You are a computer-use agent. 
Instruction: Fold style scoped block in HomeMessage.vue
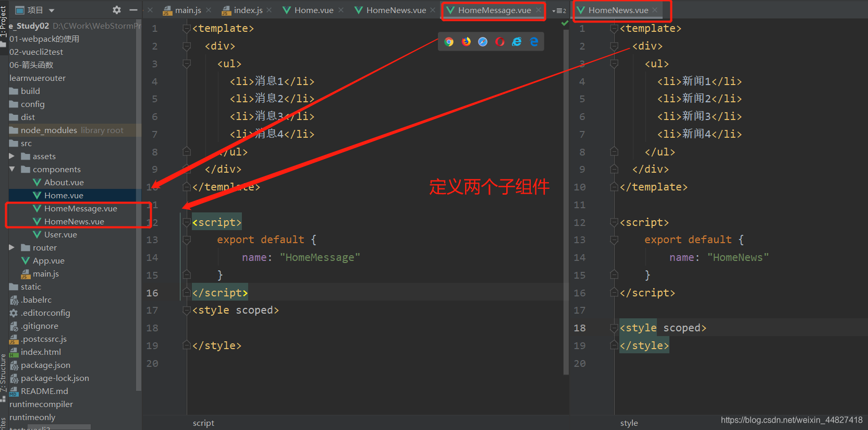point(186,310)
